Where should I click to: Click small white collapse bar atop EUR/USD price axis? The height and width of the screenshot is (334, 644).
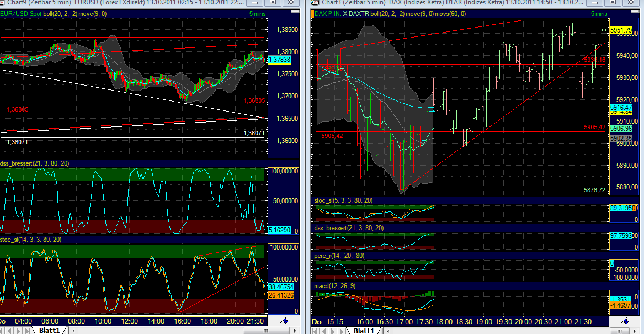295,12
